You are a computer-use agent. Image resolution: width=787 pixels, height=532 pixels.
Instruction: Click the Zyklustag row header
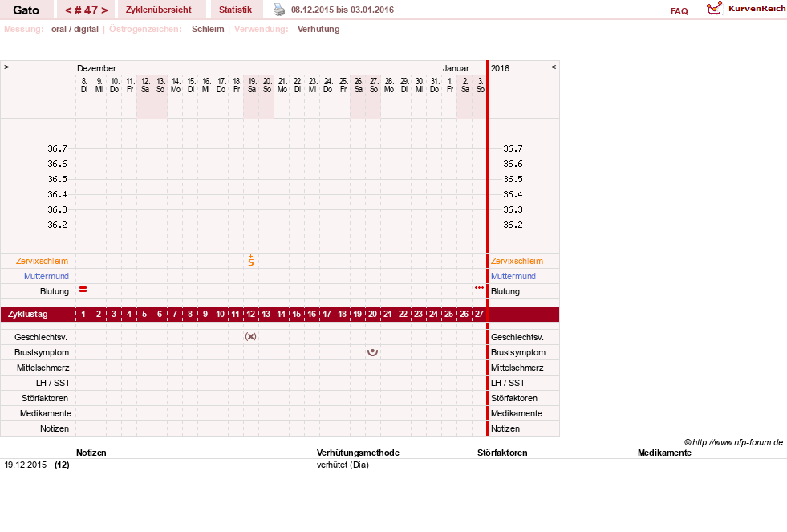tap(28, 314)
